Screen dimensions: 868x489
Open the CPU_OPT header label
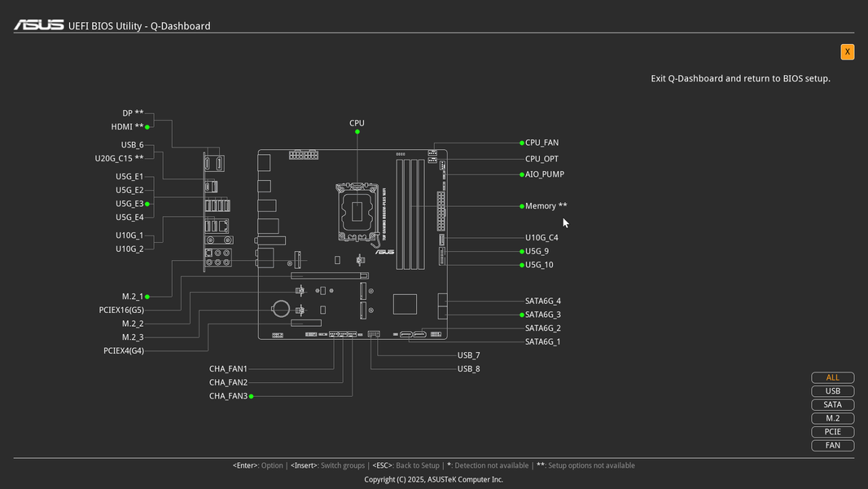coord(541,159)
